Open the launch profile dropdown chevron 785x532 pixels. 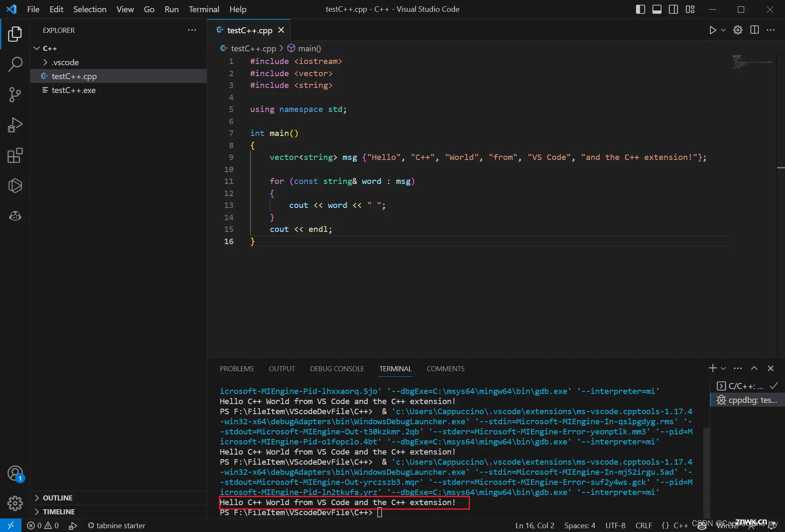[724, 368]
